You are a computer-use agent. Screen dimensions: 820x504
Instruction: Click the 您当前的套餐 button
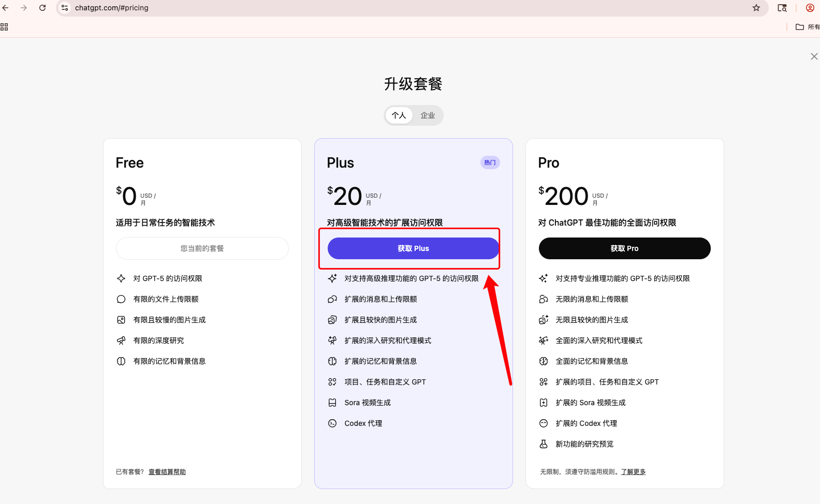click(202, 248)
